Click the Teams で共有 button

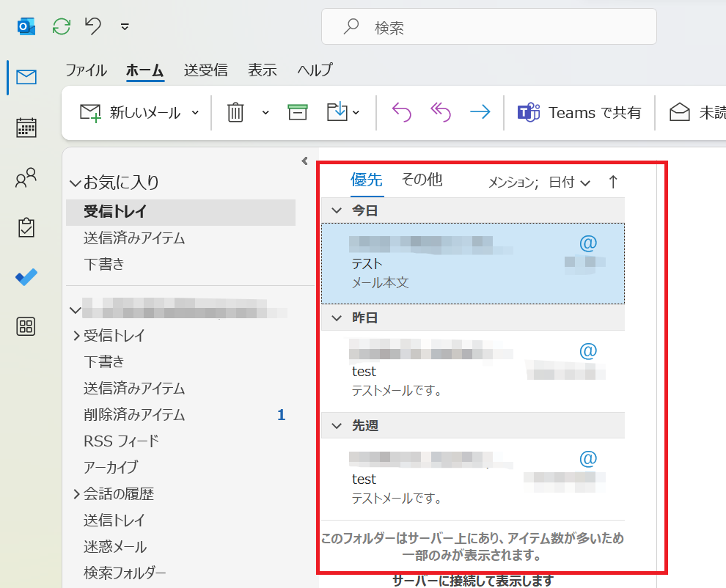point(579,112)
